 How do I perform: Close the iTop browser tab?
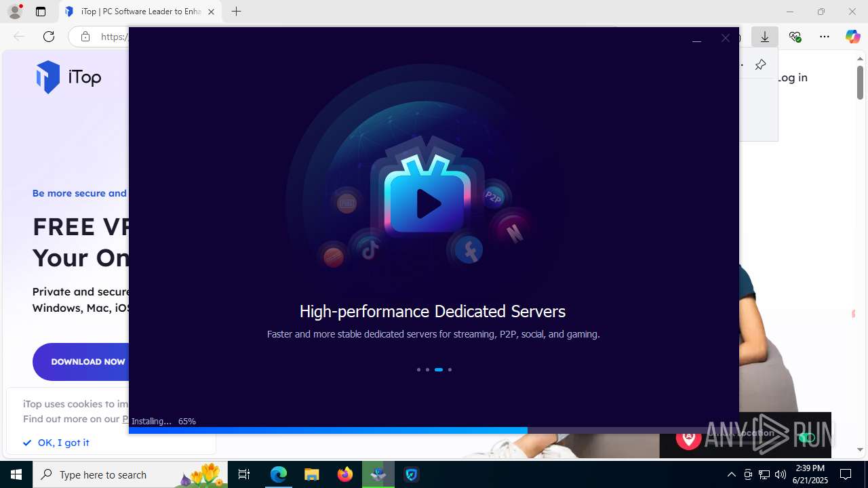click(211, 12)
